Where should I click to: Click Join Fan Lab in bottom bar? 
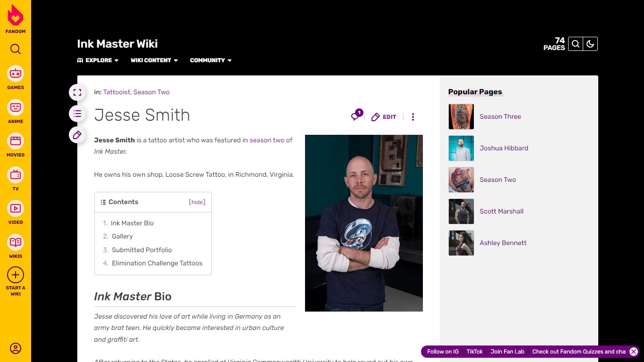click(x=507, y=352)
